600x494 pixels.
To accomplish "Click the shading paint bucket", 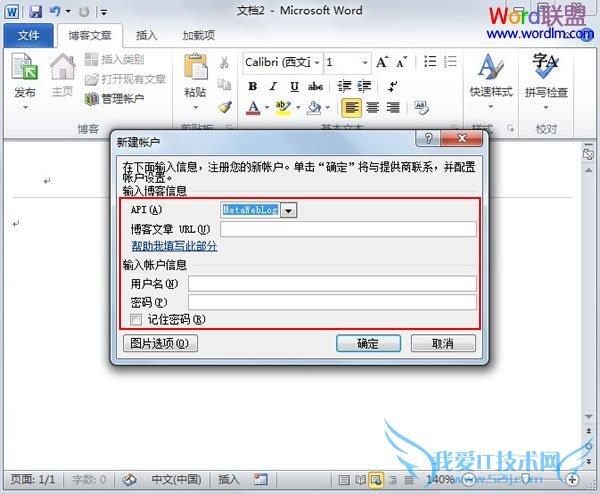I will 314,108.
